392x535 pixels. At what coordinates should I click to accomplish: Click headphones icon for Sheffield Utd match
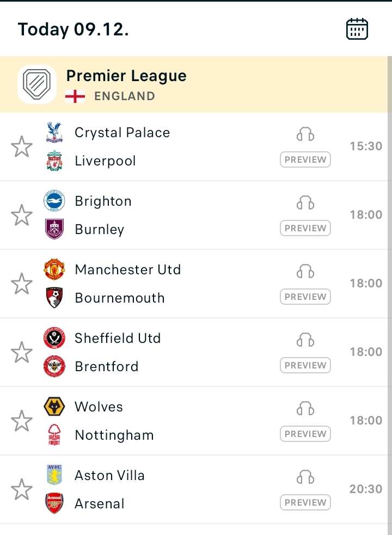pyautogui.click(x=305, y=340)
